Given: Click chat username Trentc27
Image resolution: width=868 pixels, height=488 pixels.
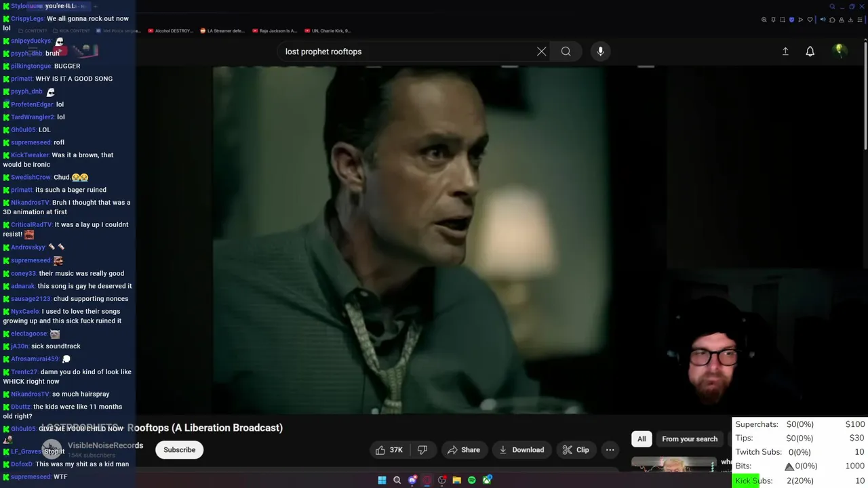Looking at the screenshot, I should (24, 372).
